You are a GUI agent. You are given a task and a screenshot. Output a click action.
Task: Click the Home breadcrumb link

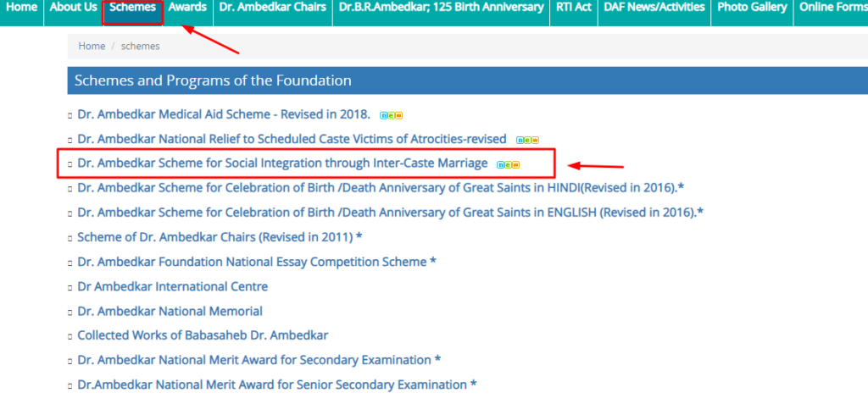point(92,47)
